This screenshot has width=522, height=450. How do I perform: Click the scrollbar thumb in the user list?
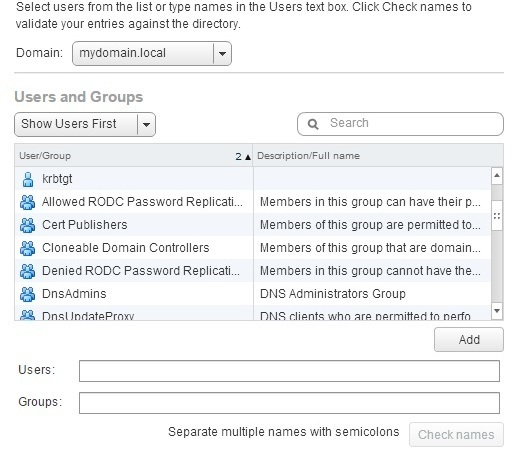[497, 215]
